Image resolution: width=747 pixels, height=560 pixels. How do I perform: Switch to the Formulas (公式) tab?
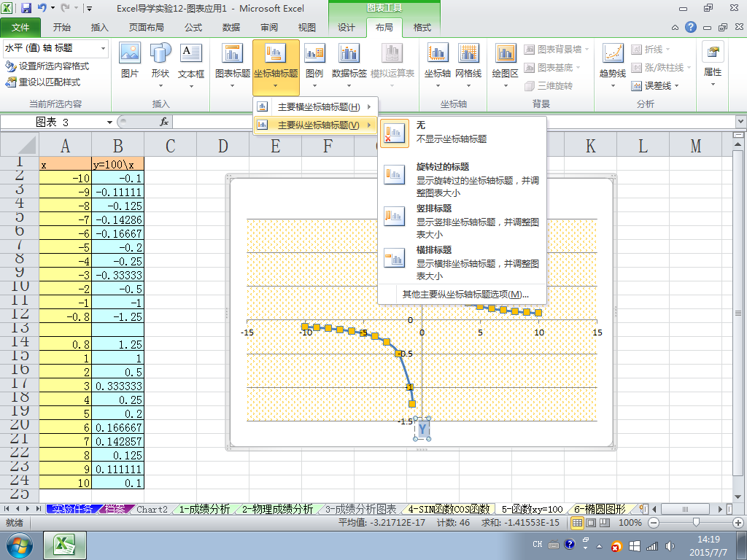click(193, 28)
